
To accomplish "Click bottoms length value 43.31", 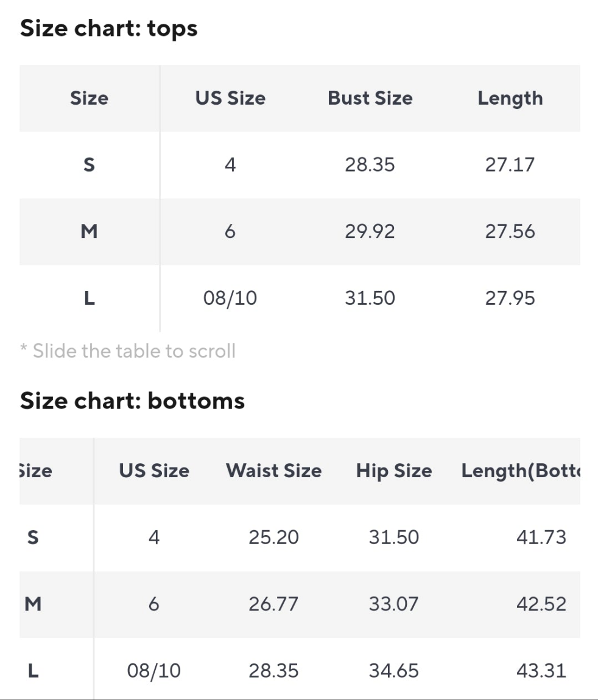I will [541, 671].
